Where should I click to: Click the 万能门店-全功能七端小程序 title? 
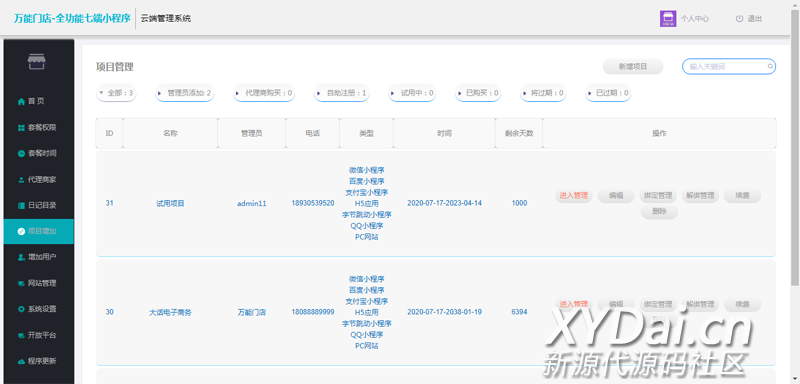(x=72, y=19)
